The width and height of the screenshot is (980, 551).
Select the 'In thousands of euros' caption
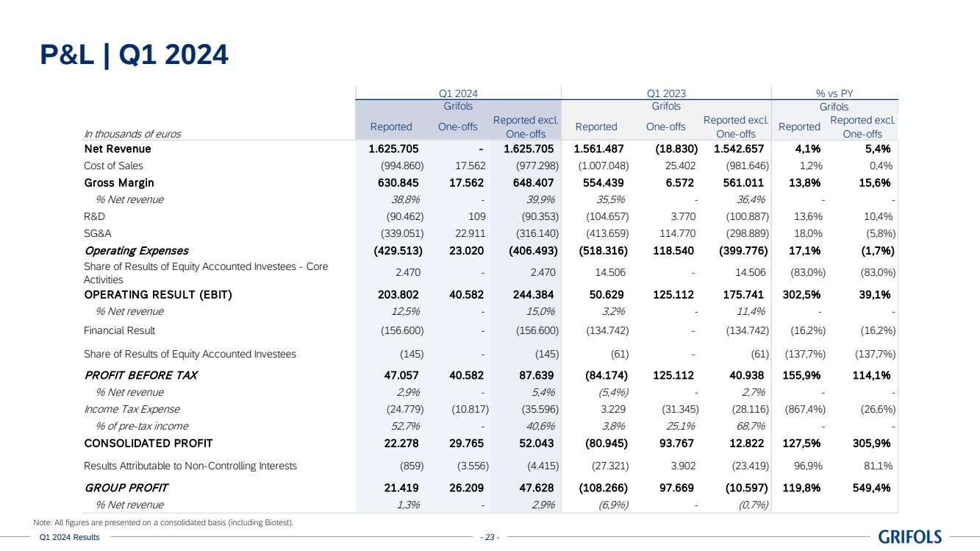[132, 134]
